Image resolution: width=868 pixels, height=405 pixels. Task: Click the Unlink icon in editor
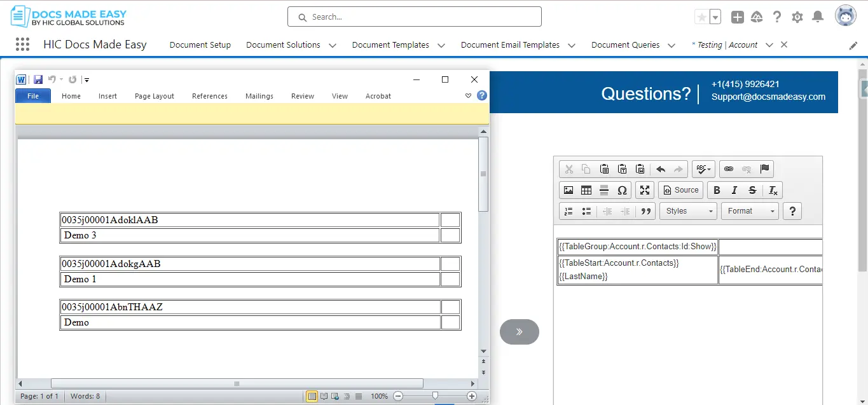[x=747, y=169]
